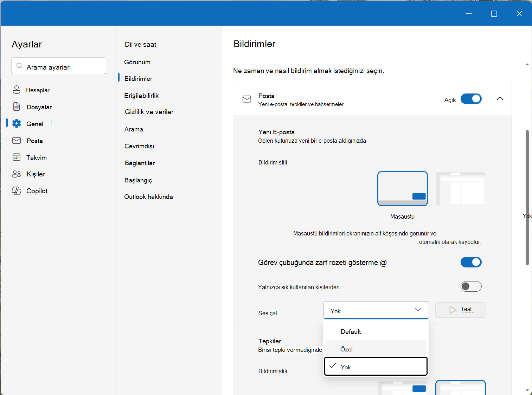The image size is (532, 395).
Task: Open the Ses çal dropdown
Action: tap(376, 310)
